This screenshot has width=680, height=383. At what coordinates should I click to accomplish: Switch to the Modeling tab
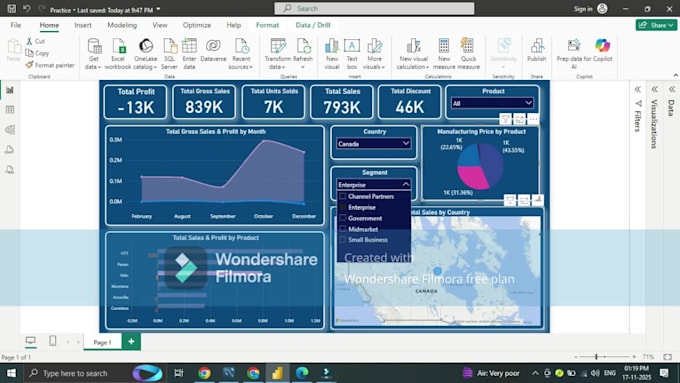(122, 25)
